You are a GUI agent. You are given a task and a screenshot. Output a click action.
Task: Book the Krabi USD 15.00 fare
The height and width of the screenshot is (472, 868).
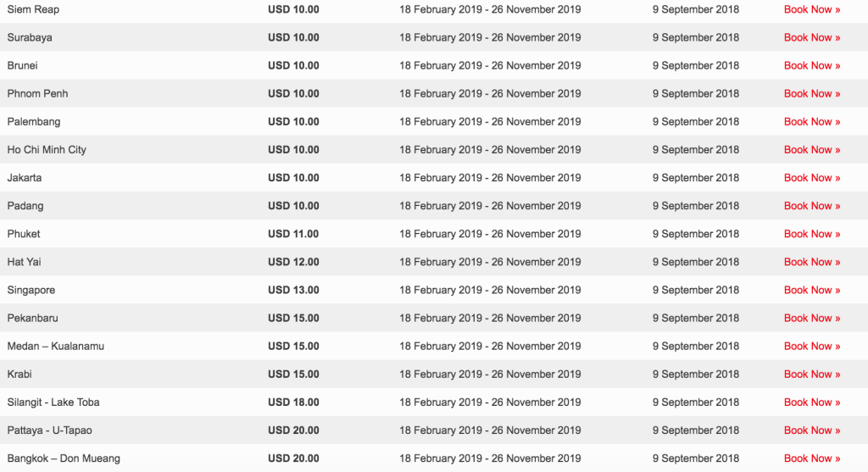pos(811,374)
